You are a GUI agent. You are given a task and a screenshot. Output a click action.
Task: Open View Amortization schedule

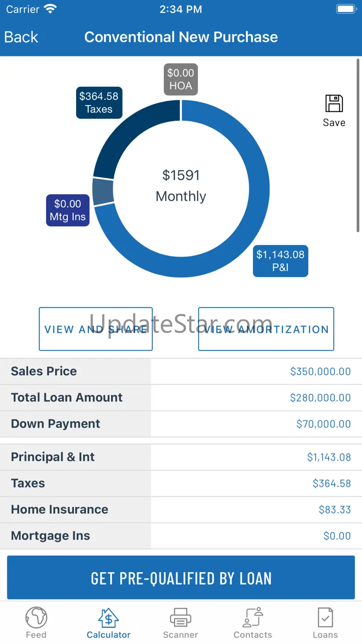[266, 329]
